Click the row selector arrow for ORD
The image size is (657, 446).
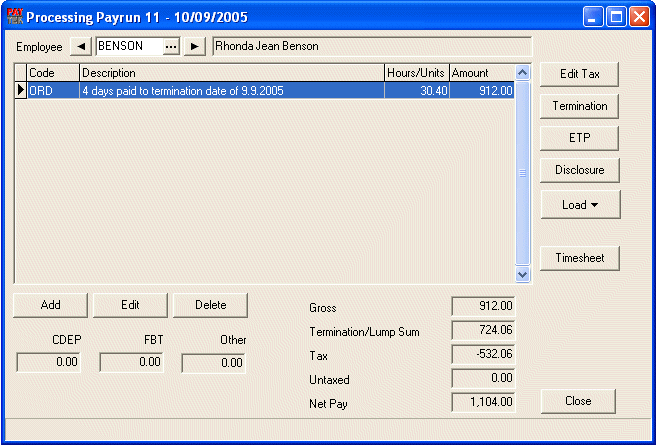tap(21, 91)
